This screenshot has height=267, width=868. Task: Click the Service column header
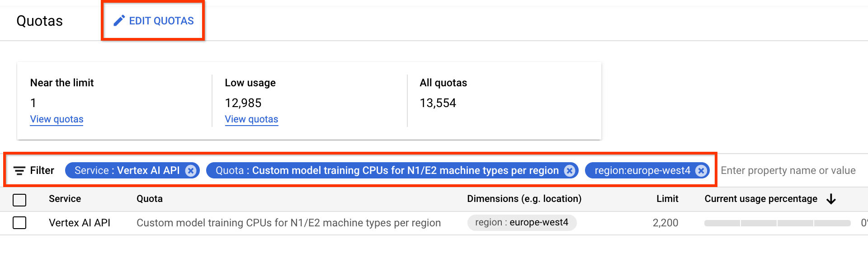click(x=65, y=199)
